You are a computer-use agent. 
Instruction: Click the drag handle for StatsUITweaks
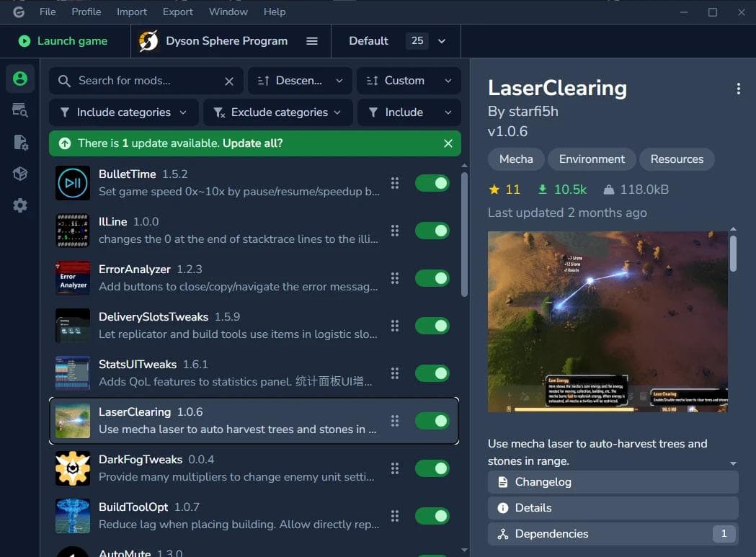click(395, 373)
